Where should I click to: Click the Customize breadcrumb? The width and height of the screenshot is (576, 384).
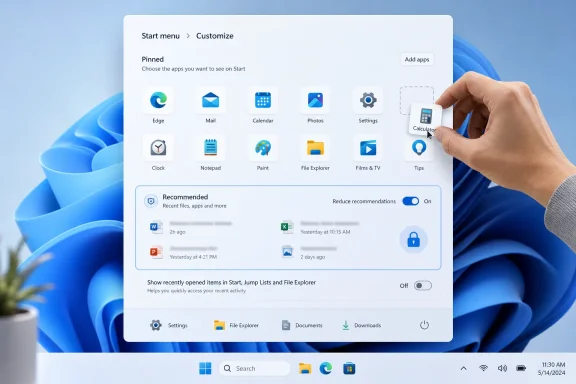215,36
